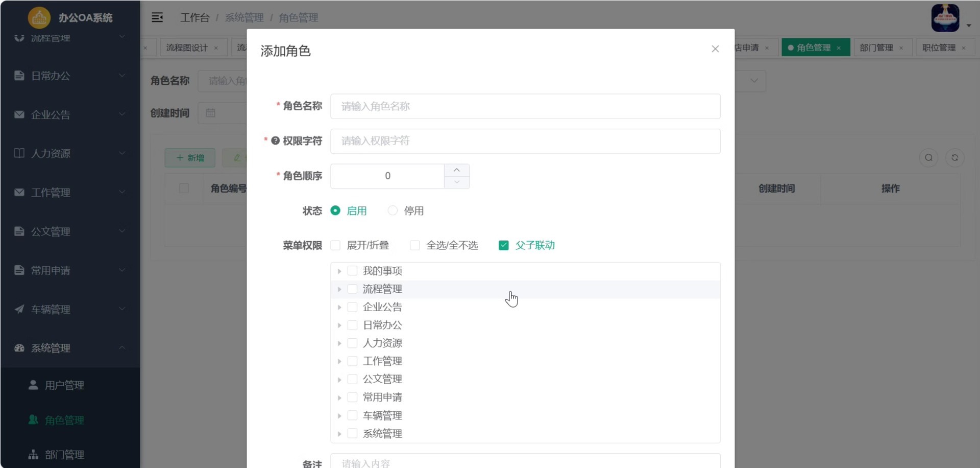Close the 添加角色 dialog with X
Viewport: 980px width, 468px height.
pos(715,49)
